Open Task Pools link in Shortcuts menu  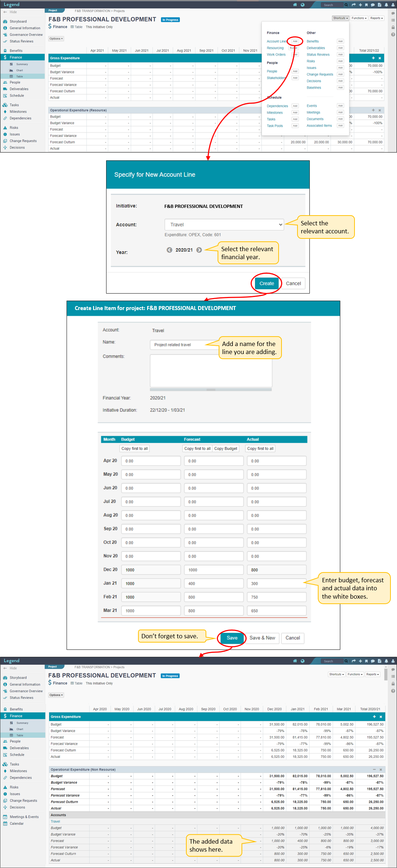[x=275, y=126]
